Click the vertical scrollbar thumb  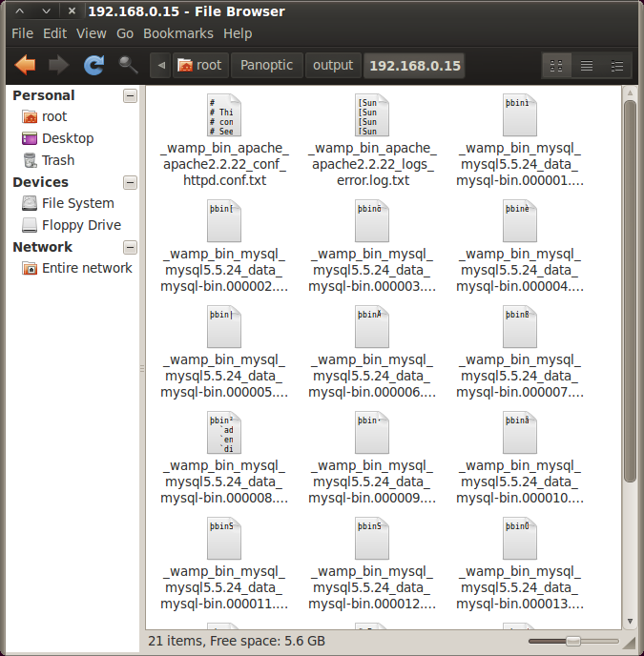coord(630,292)
